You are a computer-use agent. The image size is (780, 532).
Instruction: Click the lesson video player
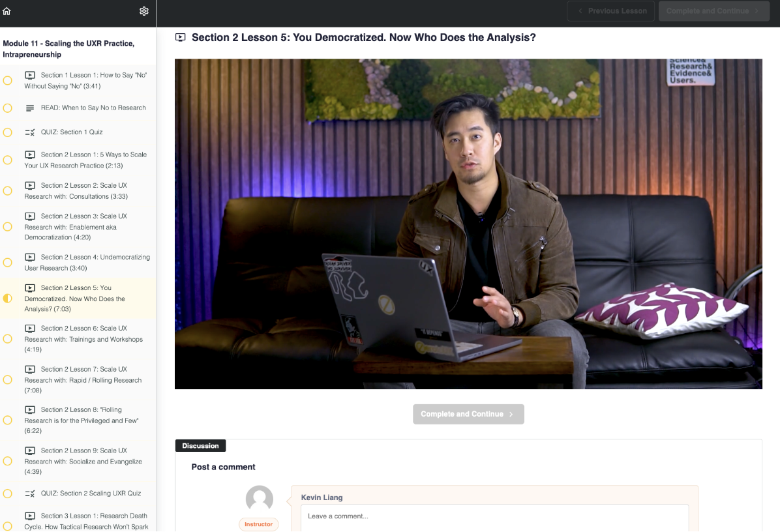pos(468,224)
